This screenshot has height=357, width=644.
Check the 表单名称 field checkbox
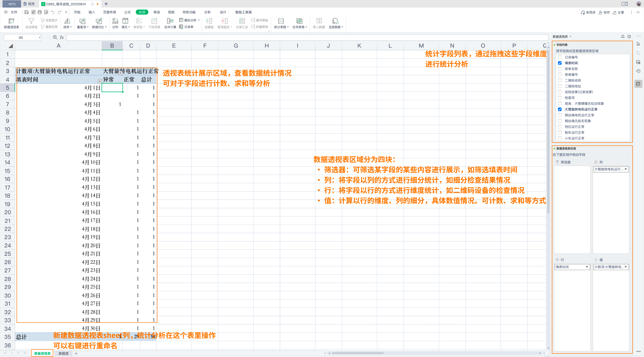click(x=560, y=69)
